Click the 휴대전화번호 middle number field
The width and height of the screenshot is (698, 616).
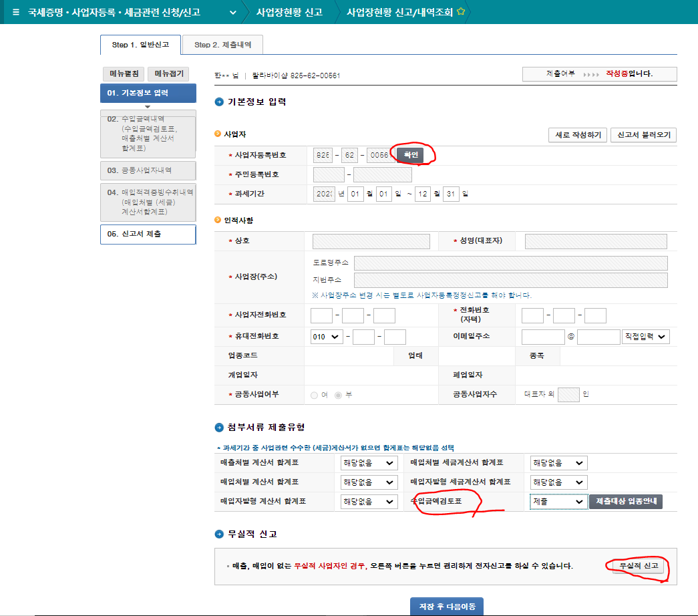point(363,337)
